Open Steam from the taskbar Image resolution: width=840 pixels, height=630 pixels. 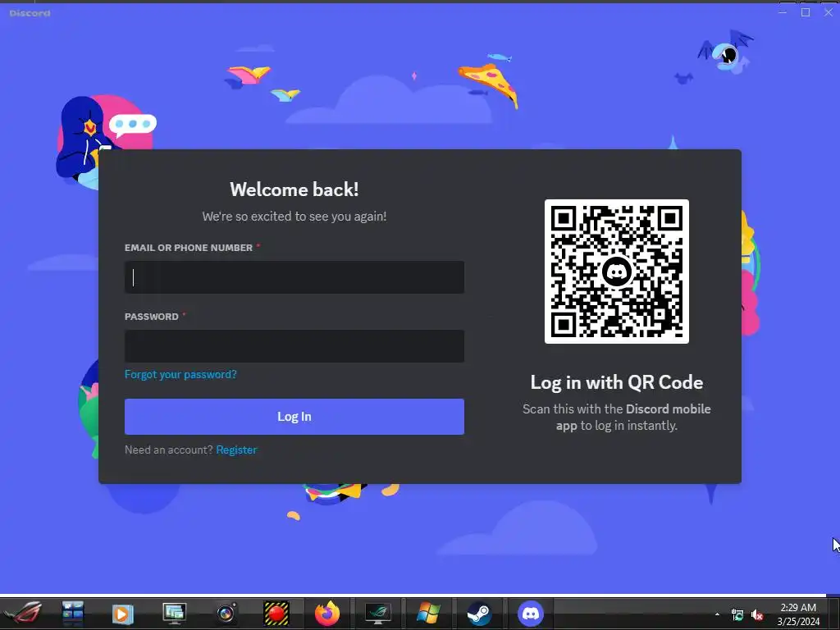click(x=479, y=614)
